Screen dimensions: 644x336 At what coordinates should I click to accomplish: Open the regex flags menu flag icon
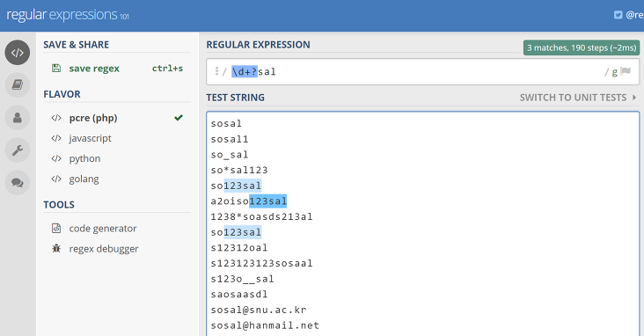(x=626, y=71)
